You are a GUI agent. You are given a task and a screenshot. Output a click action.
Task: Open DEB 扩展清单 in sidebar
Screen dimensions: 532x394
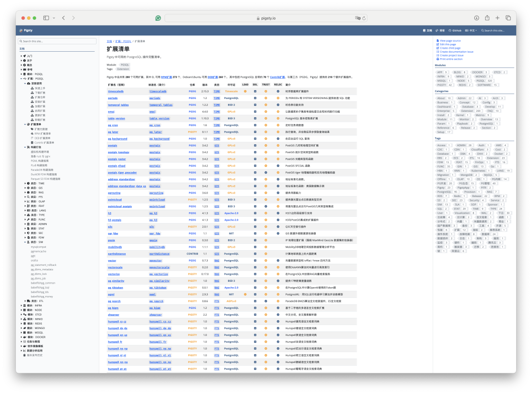click(x=40, y=138)
